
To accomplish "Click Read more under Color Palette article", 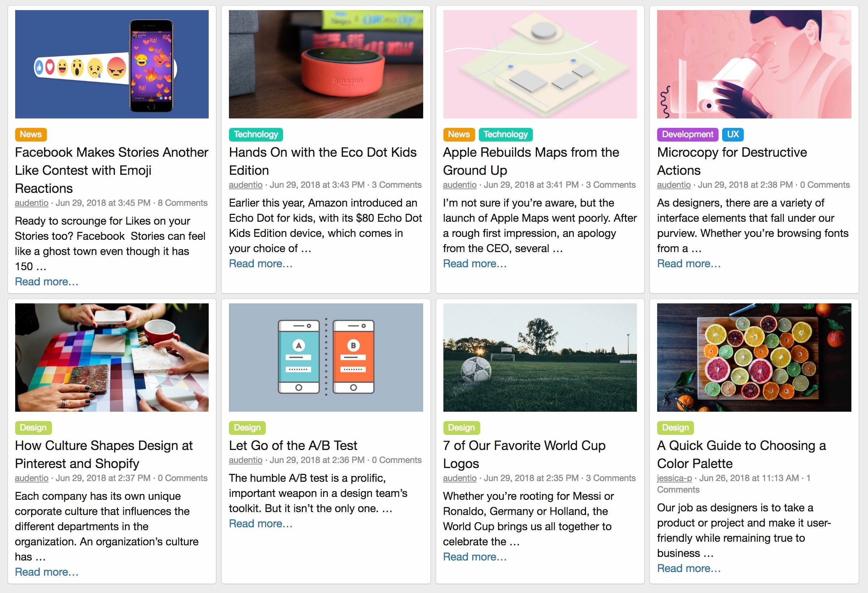I will point(689,568).
